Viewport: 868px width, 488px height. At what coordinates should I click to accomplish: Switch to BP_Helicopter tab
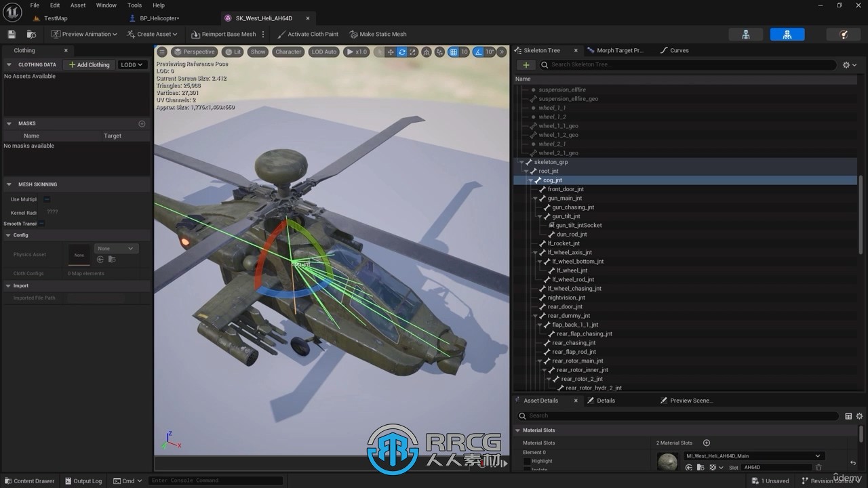coord(159,18)
